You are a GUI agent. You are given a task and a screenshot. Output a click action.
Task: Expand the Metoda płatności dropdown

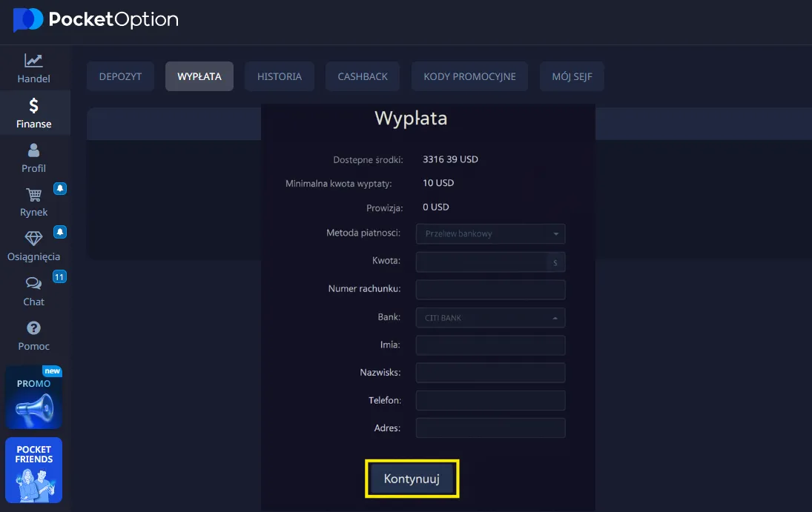(490, 234)
